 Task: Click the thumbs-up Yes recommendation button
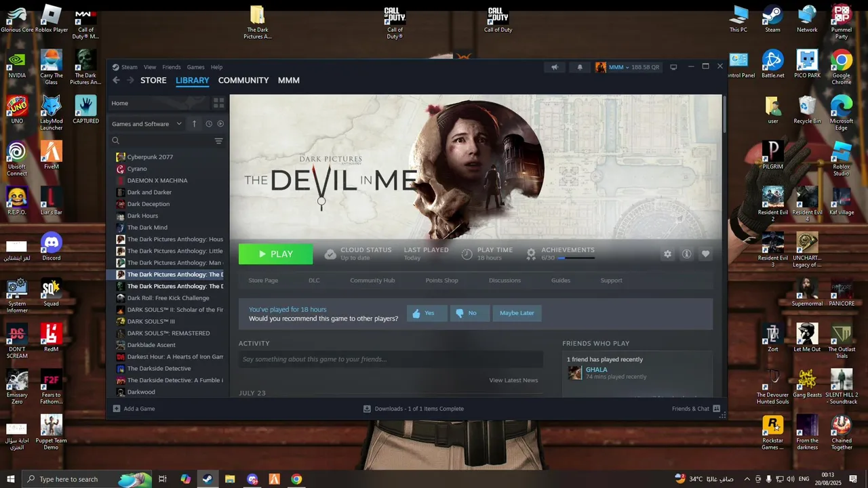427,313
